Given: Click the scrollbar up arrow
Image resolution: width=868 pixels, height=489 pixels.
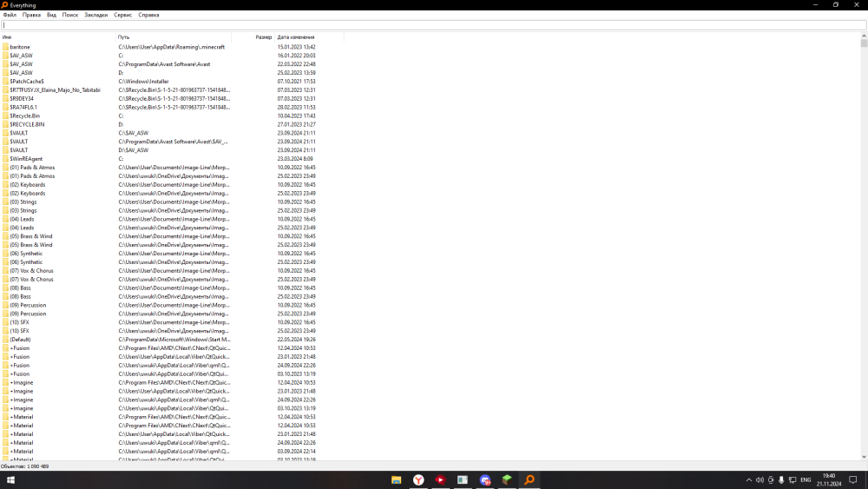Looking at the screenshot, I should (x=864, y=36).
